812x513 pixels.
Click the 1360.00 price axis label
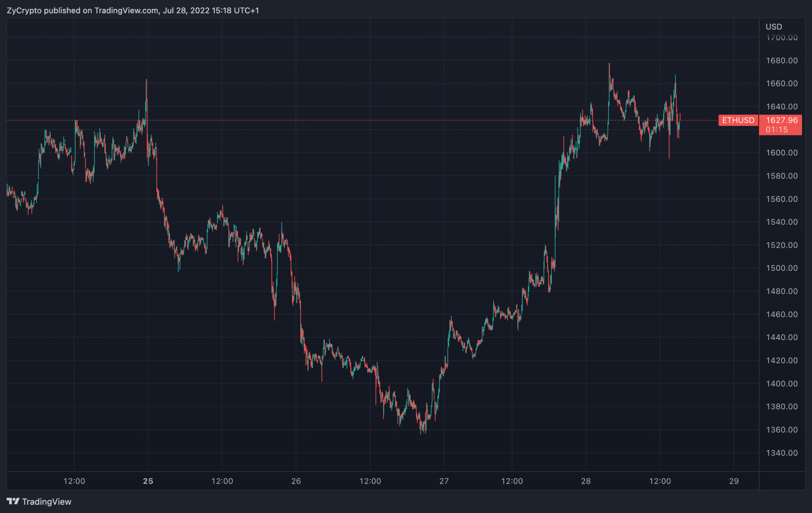click(781, 430)
